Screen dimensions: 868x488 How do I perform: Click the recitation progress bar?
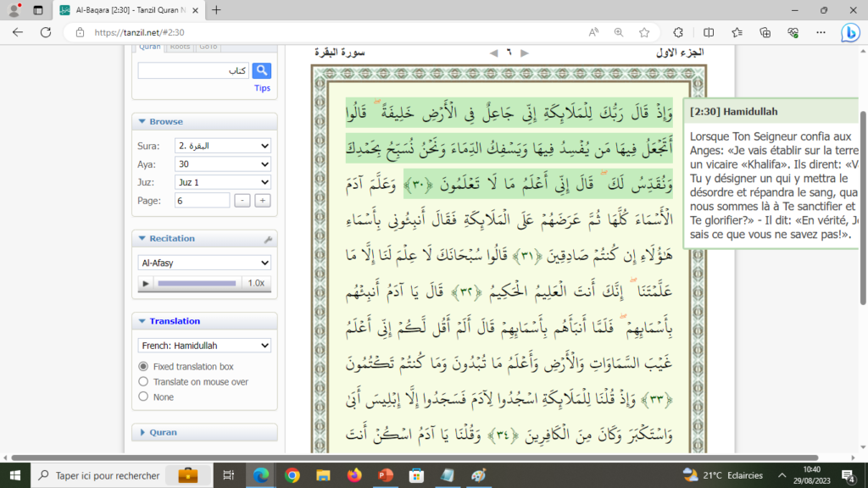click(197, 283)
